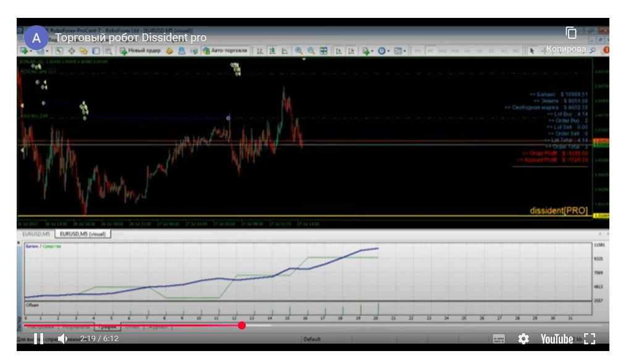Toggle chart auto scroll icon
Screen dimensions: 631x364
[x=339, y=51]
